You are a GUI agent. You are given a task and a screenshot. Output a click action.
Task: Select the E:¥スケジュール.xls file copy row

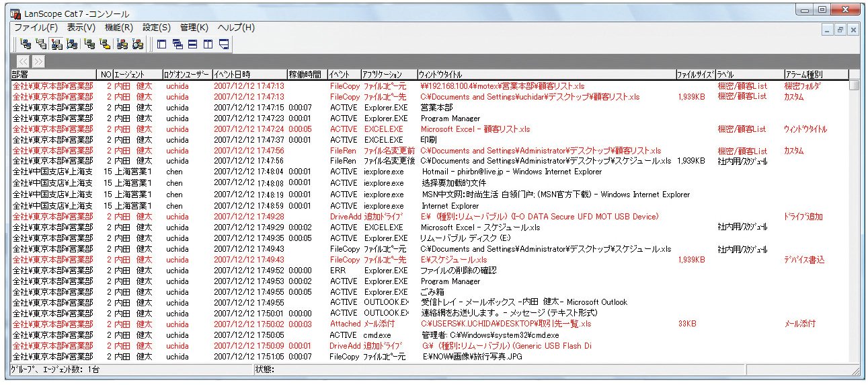(x=430, y=260)
